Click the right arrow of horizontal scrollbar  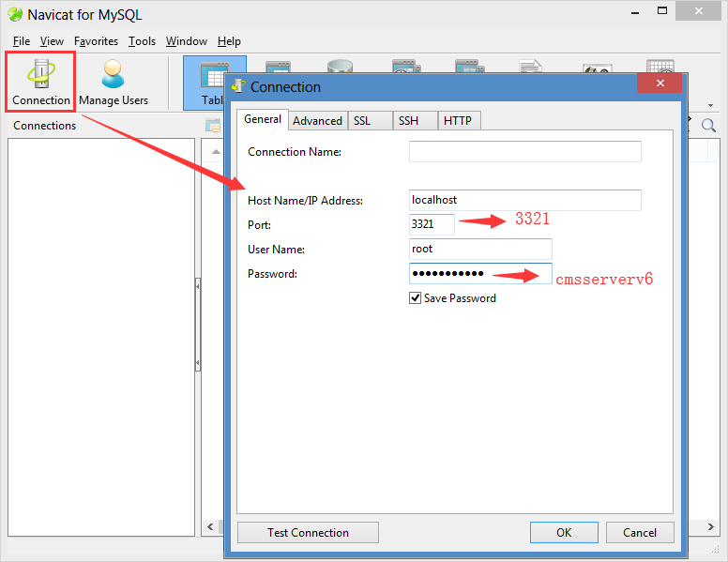(710, 526)
